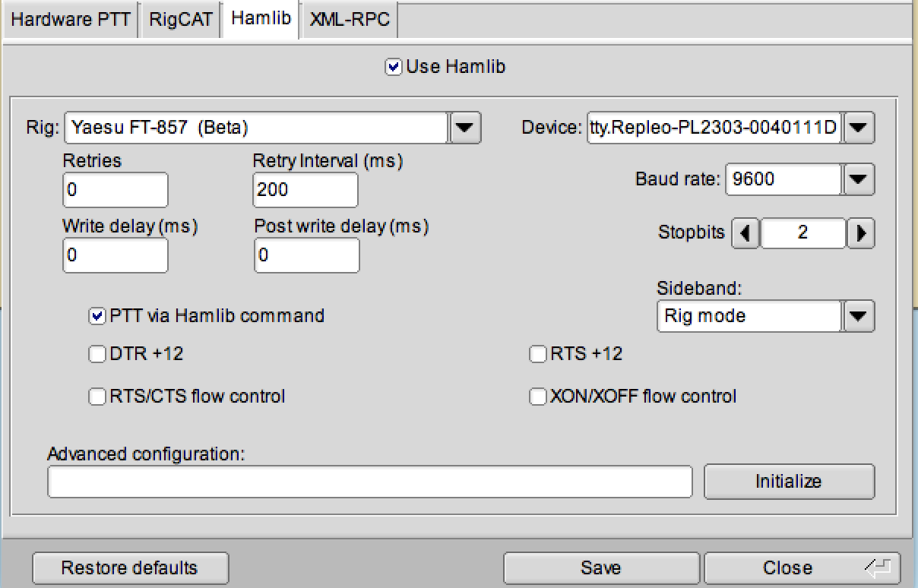
Task: Open the XML-RPC tab
Action: [x=350, y=19]
